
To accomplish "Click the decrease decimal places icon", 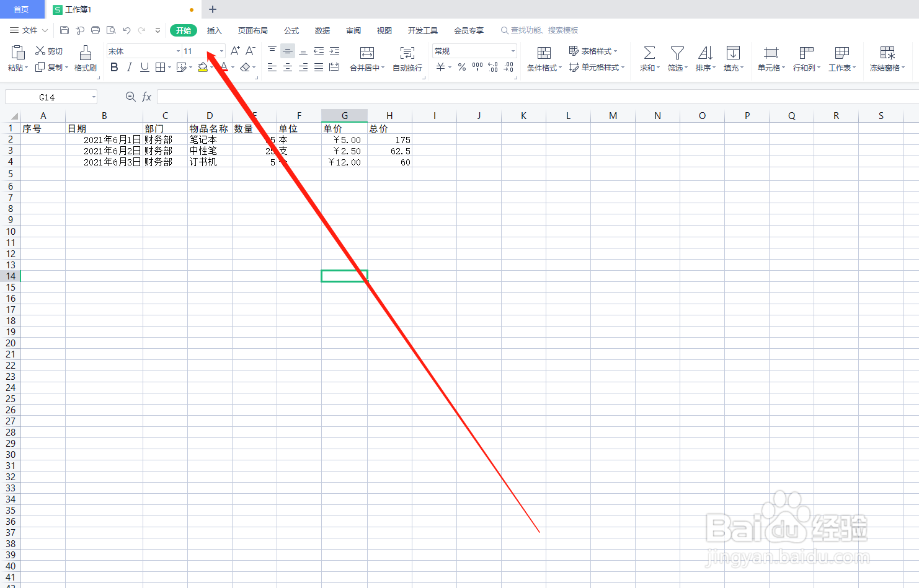I will [x=508, y=67].
